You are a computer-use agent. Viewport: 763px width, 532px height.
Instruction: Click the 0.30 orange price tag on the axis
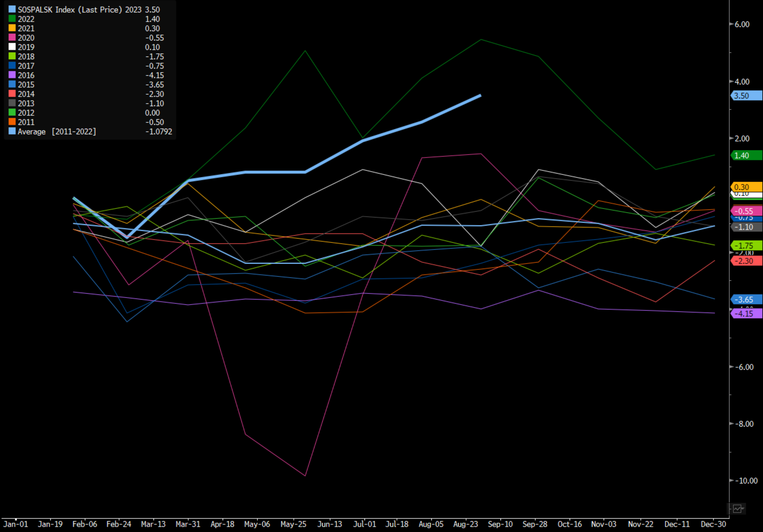(746, 187)
